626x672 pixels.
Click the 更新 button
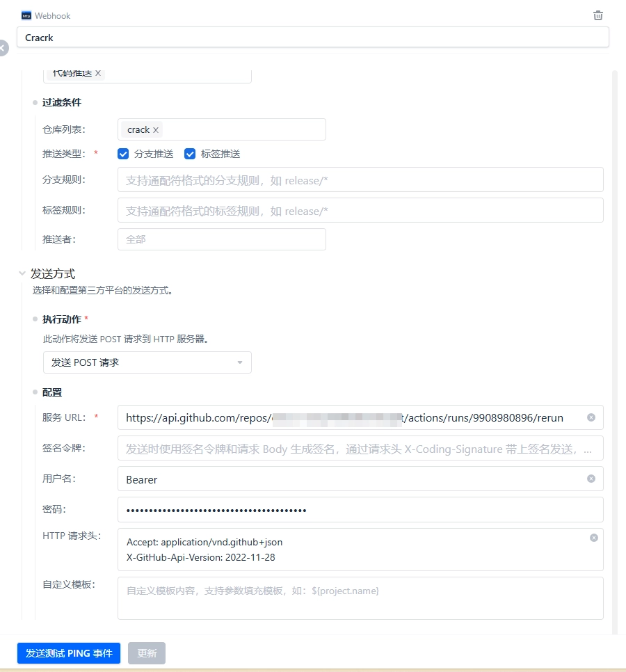146,653
